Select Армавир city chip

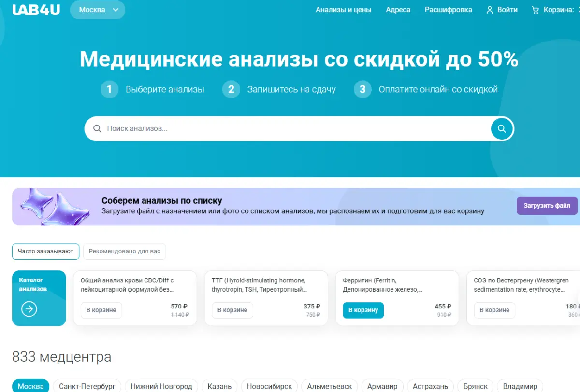(382, 386)
